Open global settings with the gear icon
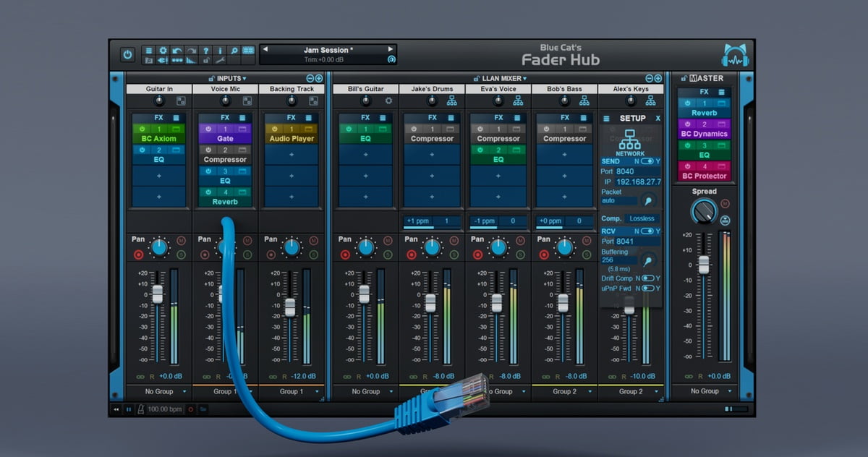Screen dimensions: 868x457 point(163,51)
